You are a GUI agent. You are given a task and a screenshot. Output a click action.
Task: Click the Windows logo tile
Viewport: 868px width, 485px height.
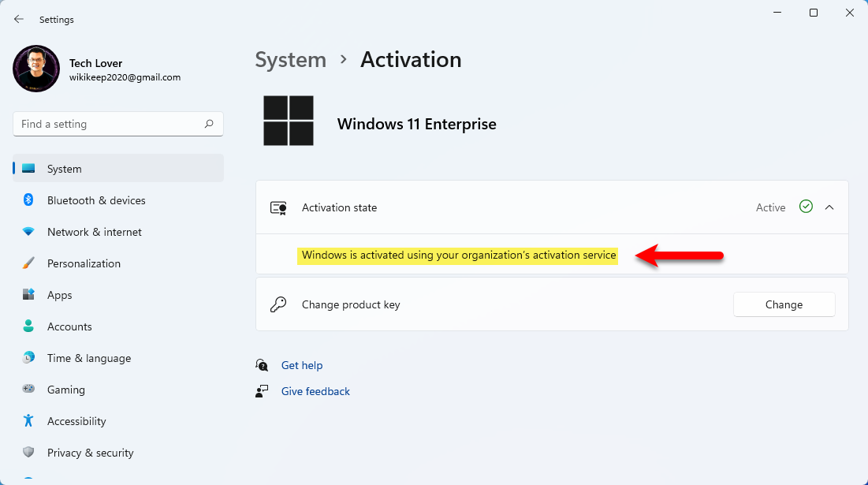pyautogui.click(x=289, y=121)
